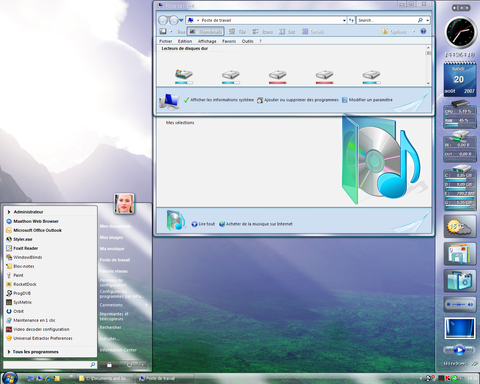Viewport: 480px width, 384px height.
Task: Switch to Icons view in toolbar
Action: tap(263, 32)
